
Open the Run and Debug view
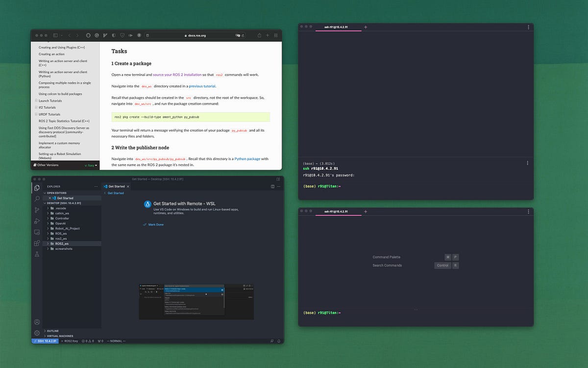click(37, 219)
